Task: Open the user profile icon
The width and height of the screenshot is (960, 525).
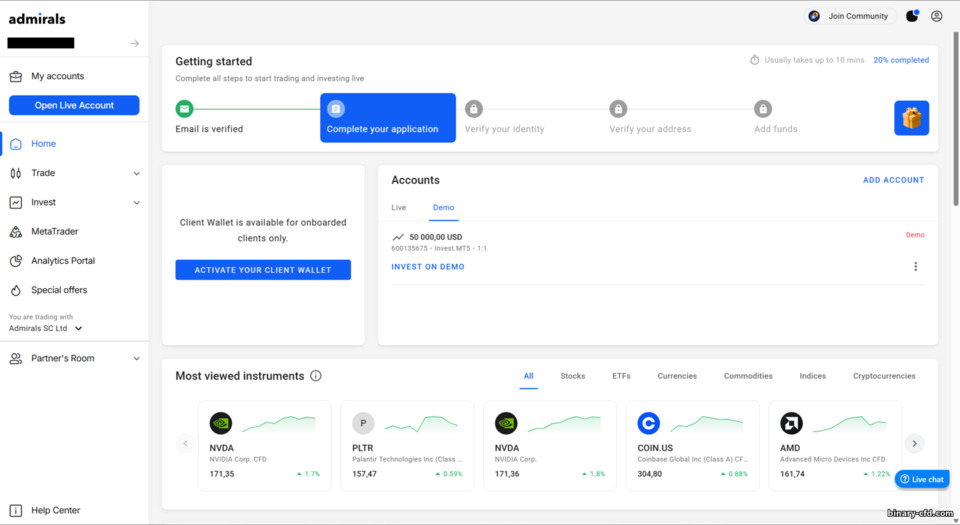Action: point(936,16)
